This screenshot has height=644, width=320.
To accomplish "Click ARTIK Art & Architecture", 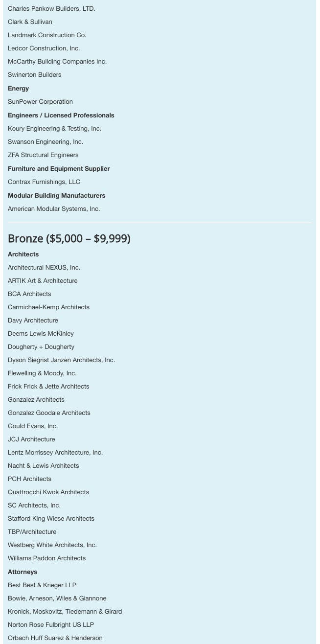I will coord(43,281).
